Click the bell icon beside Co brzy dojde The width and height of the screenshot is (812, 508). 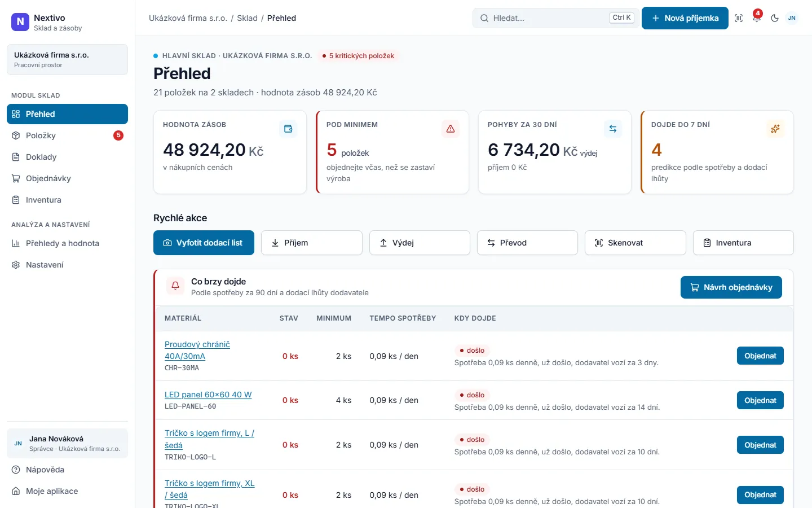click(x=175, y=286)
